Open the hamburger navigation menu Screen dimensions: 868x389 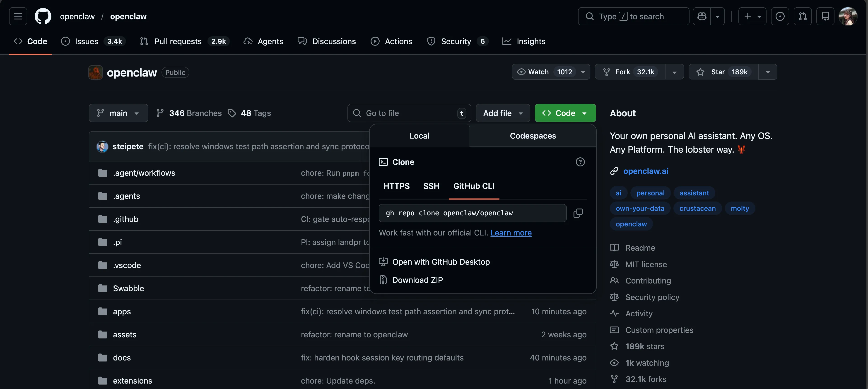18,16
